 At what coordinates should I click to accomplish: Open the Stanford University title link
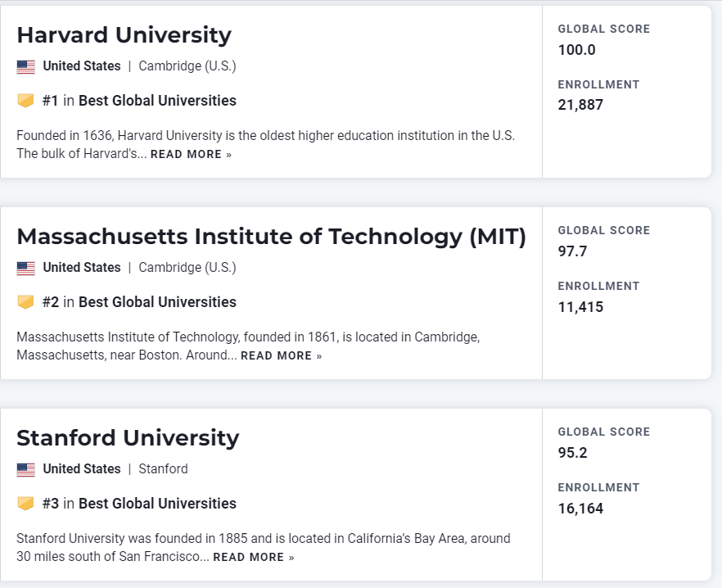click(128, 438)
